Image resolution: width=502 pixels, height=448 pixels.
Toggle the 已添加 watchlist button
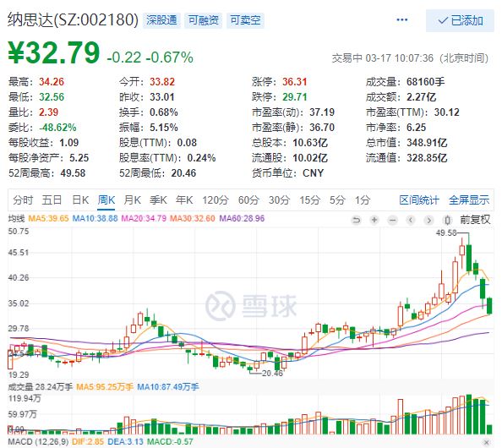pos(460,20)
